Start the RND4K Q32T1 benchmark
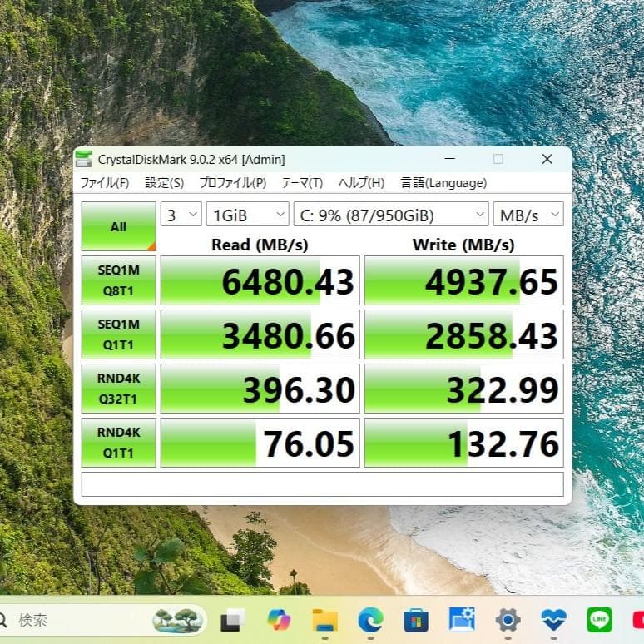The height and width of the screenshot is (644, 644). pyautogui.click(x=119, y=389)
